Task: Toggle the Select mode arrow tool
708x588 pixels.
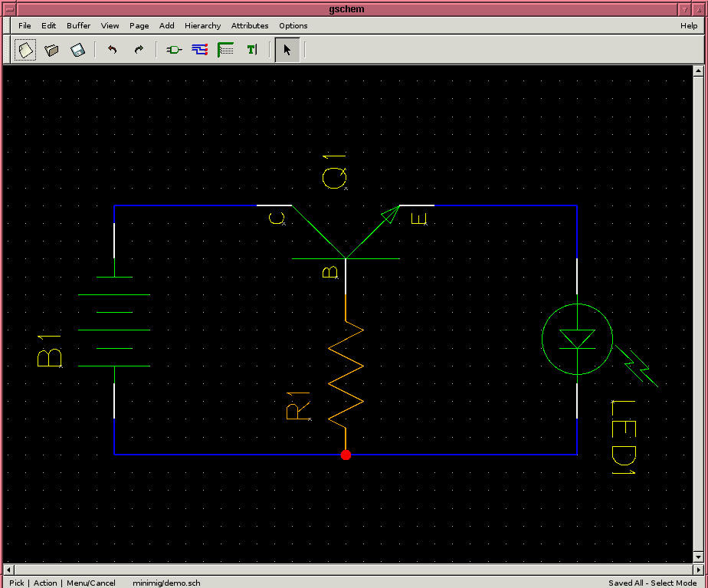Action: coord(287,51)
